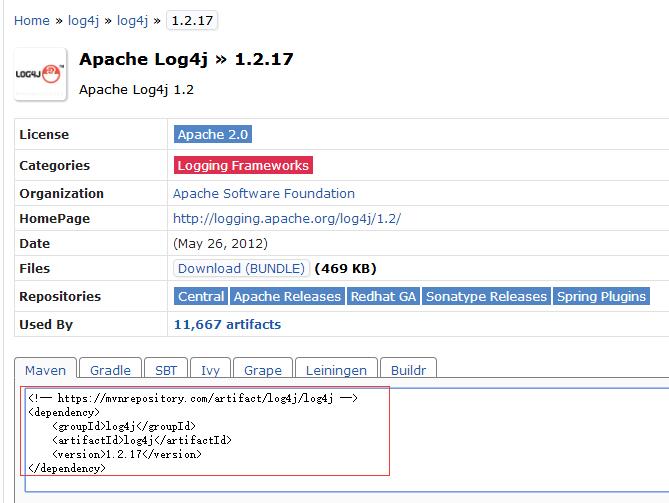This screenshot has height=503, width=669.
Task: Click the '<groupId>log4j</groupId>' line
Action: pos(124,426)
